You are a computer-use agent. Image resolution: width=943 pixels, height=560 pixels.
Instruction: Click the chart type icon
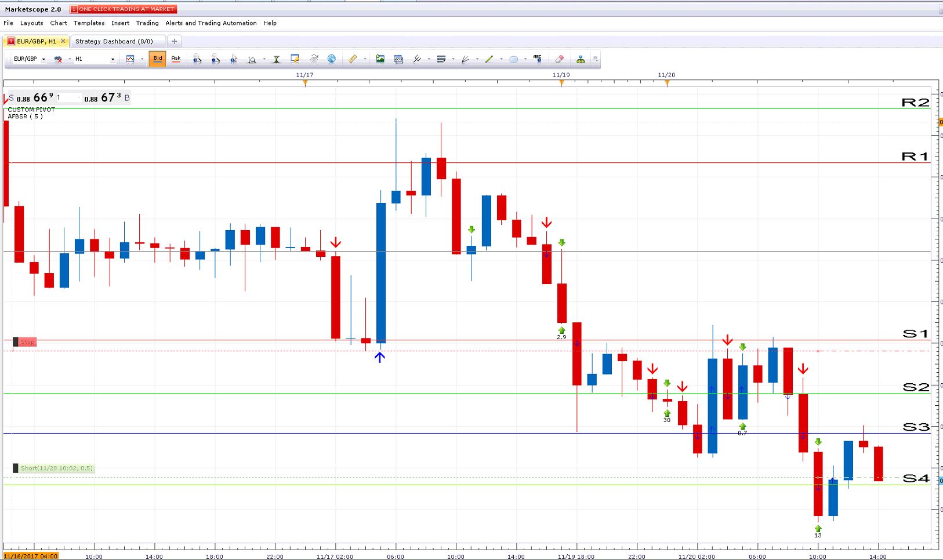(130, 59)
